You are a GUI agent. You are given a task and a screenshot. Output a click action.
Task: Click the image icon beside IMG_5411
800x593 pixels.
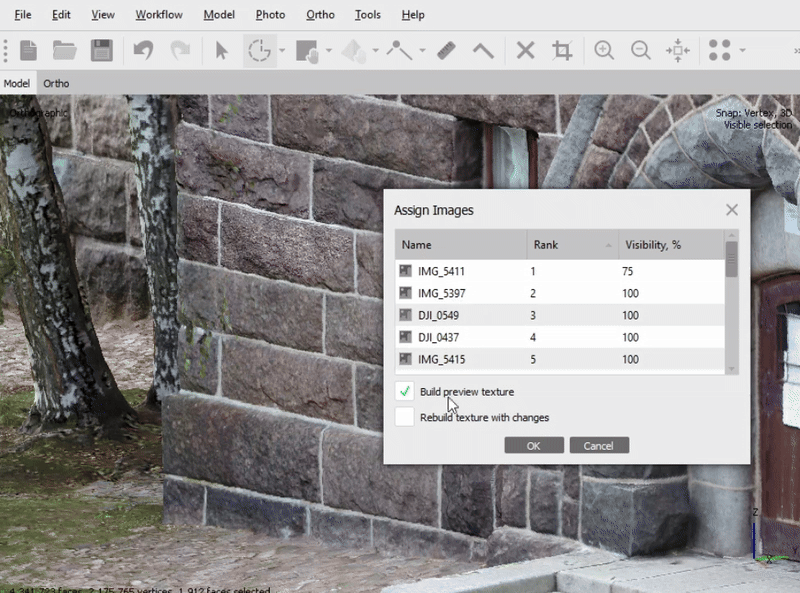click(x=406, y=270)
